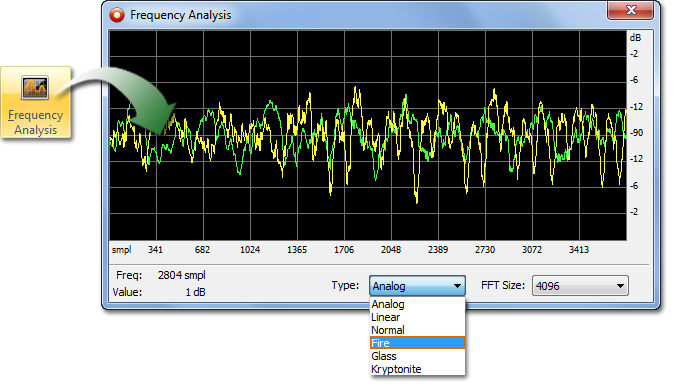Click the dB unit label
The height and width of the screenshot is (386, 678).
(x=635, y=38)
